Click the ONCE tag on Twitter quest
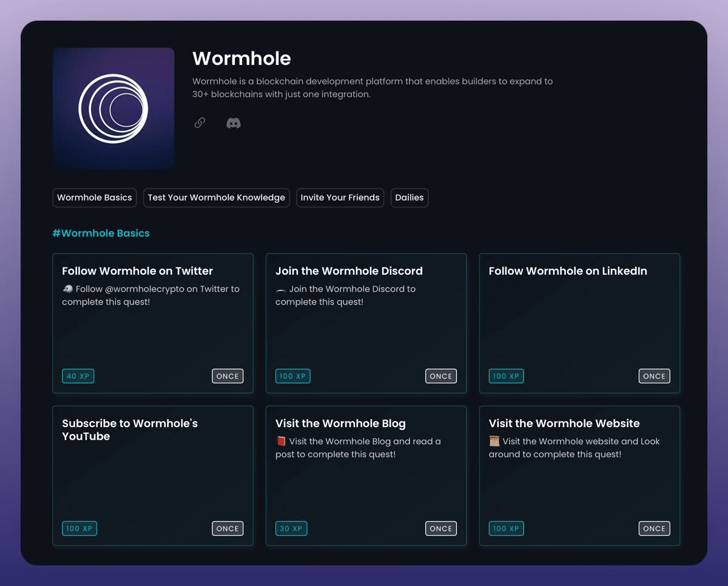Viewport: 728px width, 586px height. (227, 376)
